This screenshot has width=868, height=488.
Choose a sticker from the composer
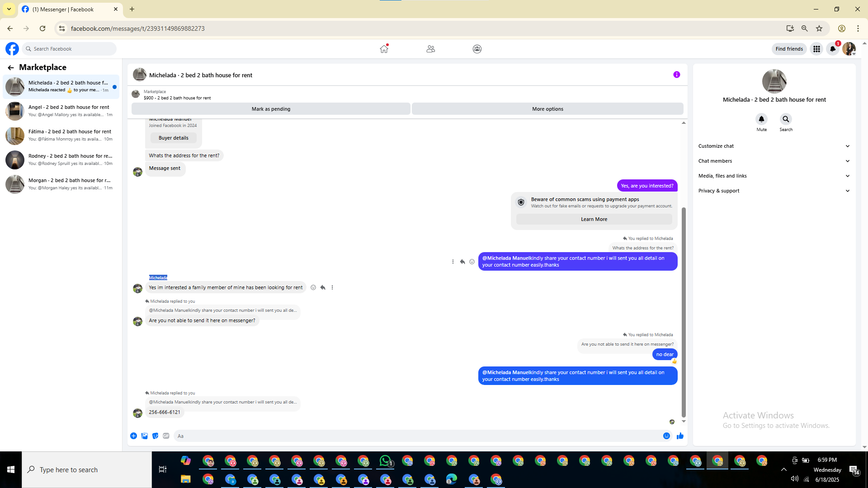point(156,436)
